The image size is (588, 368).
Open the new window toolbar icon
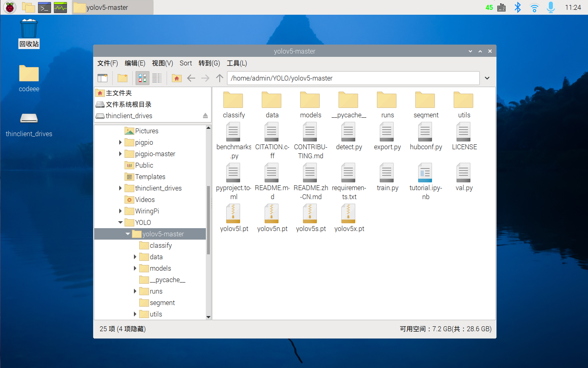click(x=102, y=78)
